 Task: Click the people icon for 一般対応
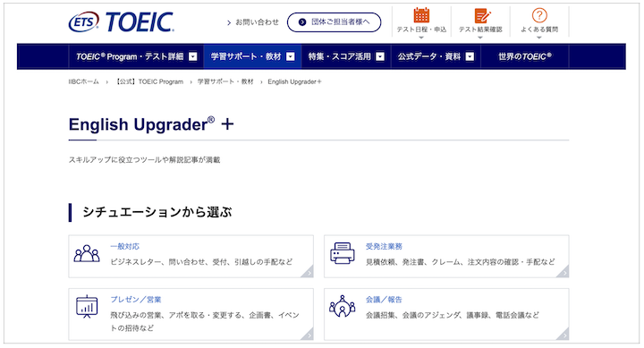87,253
